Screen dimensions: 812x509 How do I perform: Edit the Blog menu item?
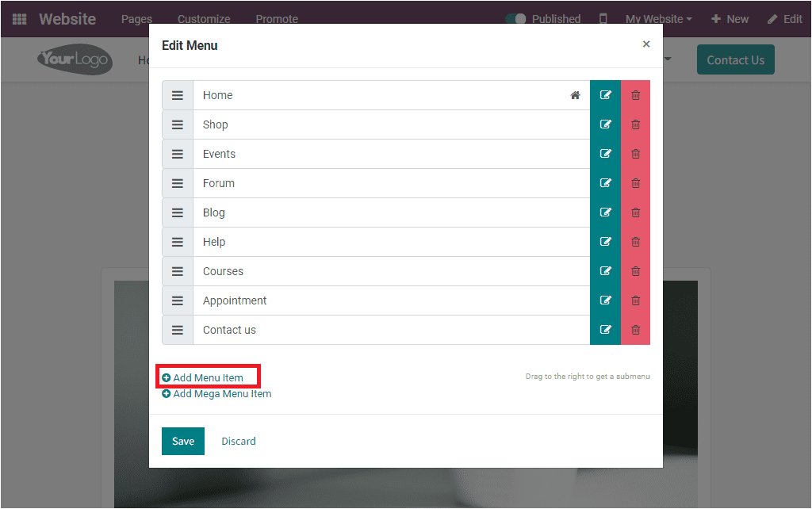coord(605,212)
